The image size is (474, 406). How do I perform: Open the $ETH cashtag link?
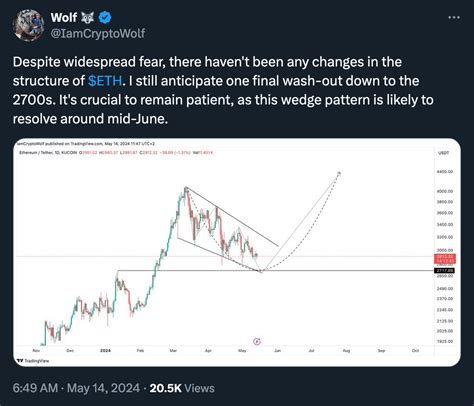(x=105, y=81)
